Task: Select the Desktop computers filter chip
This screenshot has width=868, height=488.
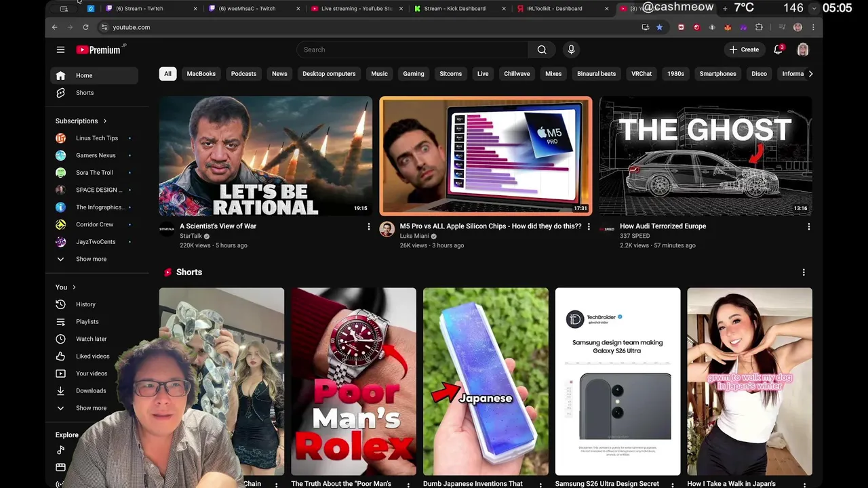Action: pos(329,74)
